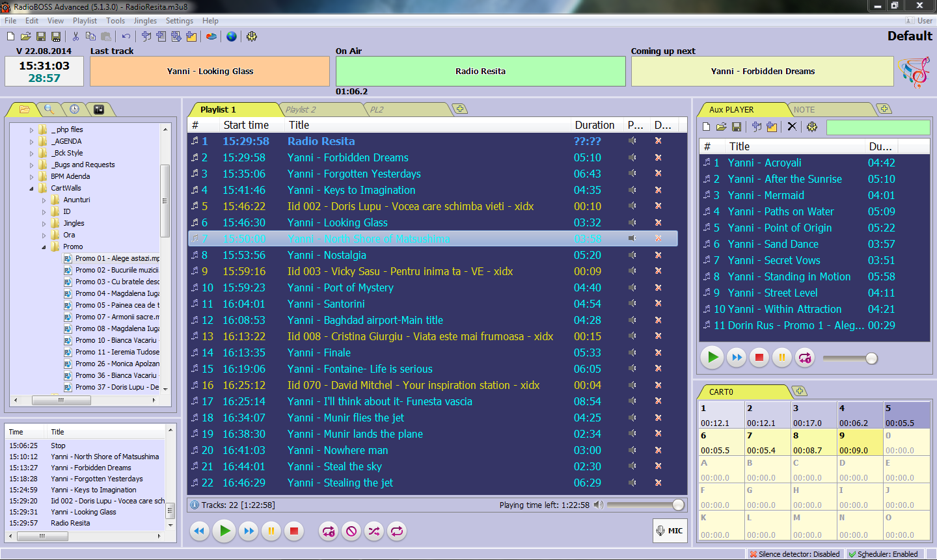Switch to search tab with magnifier icon
This screenshot has width=937, height=560.
[x=49, y=109]
